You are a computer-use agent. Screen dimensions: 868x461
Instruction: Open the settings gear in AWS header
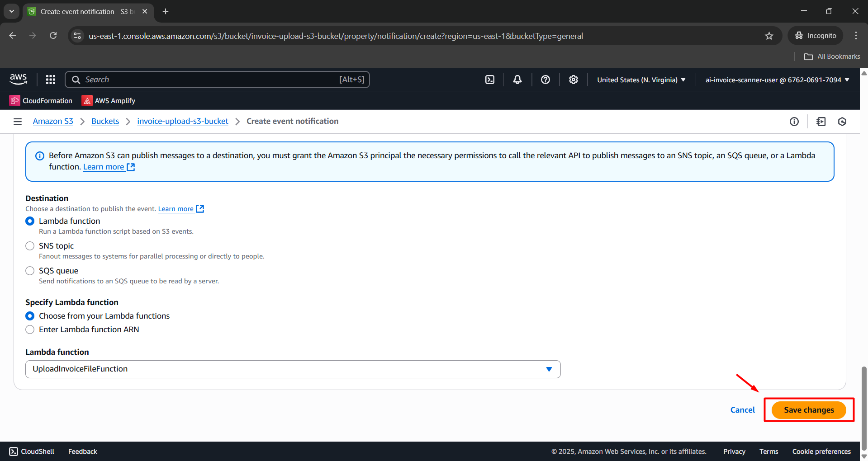pos(574,80)
